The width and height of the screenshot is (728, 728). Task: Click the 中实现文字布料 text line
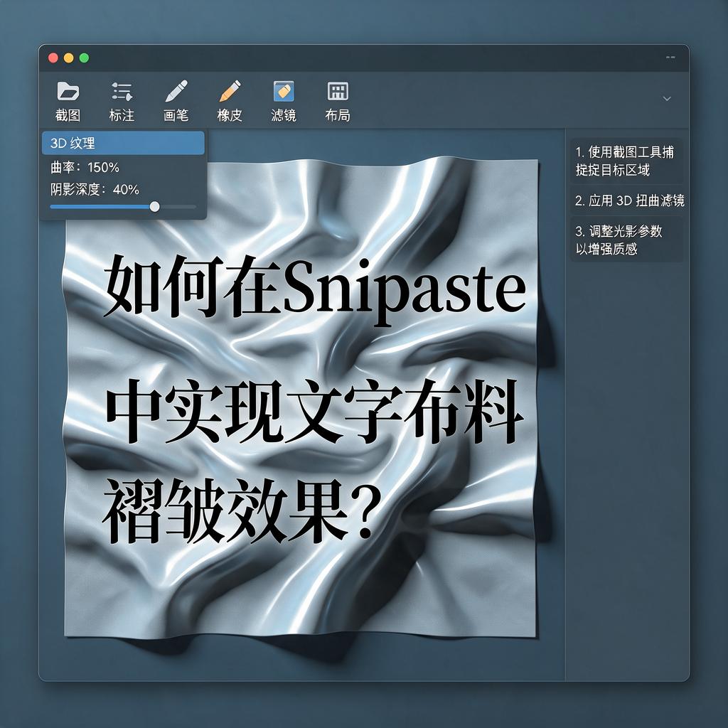pos(315,410)
